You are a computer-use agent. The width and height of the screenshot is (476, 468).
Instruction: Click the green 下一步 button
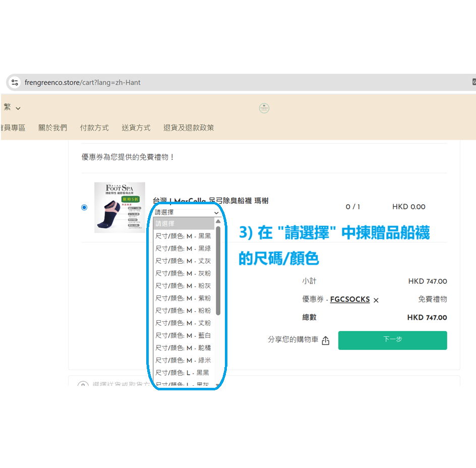[x=392, y=340]
